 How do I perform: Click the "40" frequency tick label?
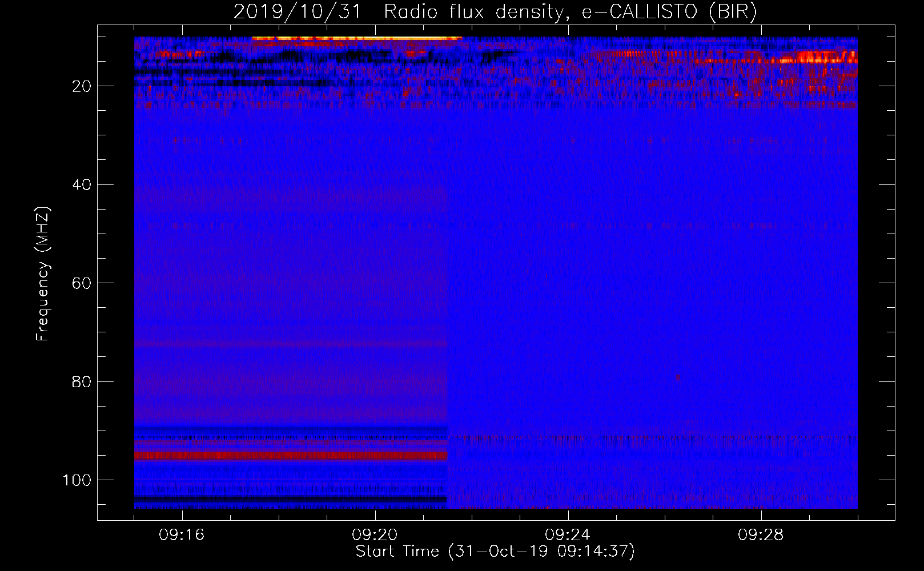click(x=82, y=184)
